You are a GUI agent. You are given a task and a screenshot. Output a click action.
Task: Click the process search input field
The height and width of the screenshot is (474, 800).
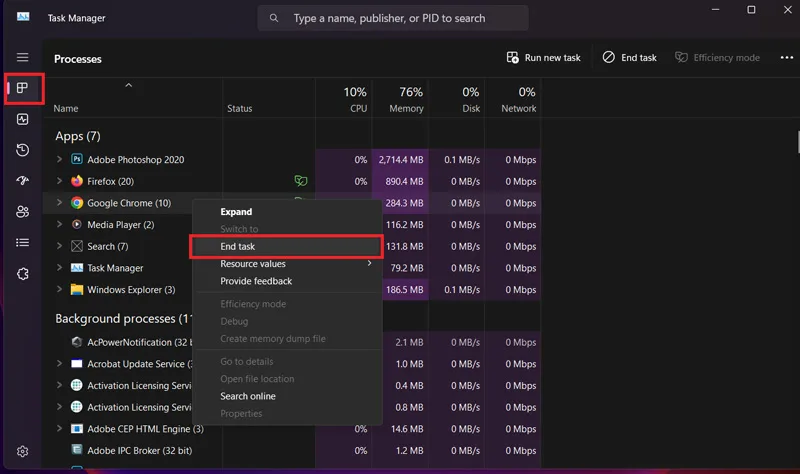pyautogui.click(x=393, y=18)
